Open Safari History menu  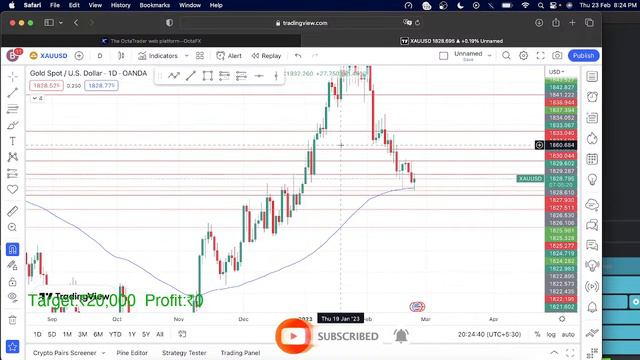tap(120, 5)
